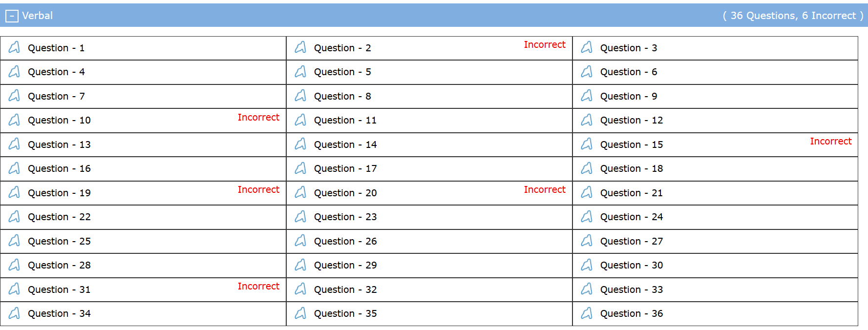Image resolution: width=868 pixels, height=330 pixels.
Task: Open Question - 20 link
Action: click(345, 193)
